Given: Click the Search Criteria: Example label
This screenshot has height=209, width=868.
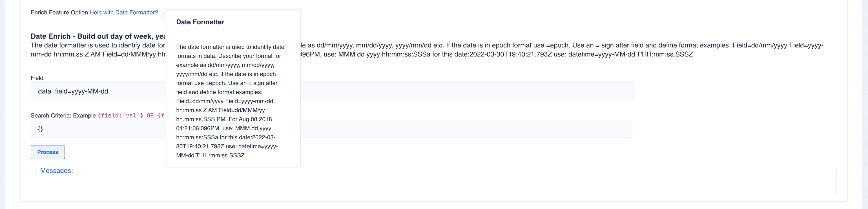Looking at the screenshot, I should coord(63,116).
